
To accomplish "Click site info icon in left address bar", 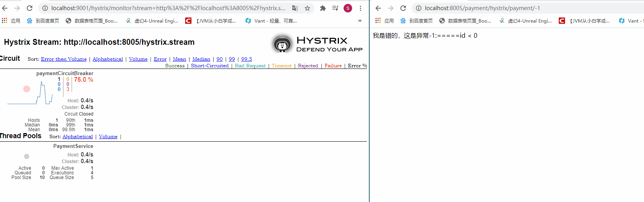I will 45,8.
